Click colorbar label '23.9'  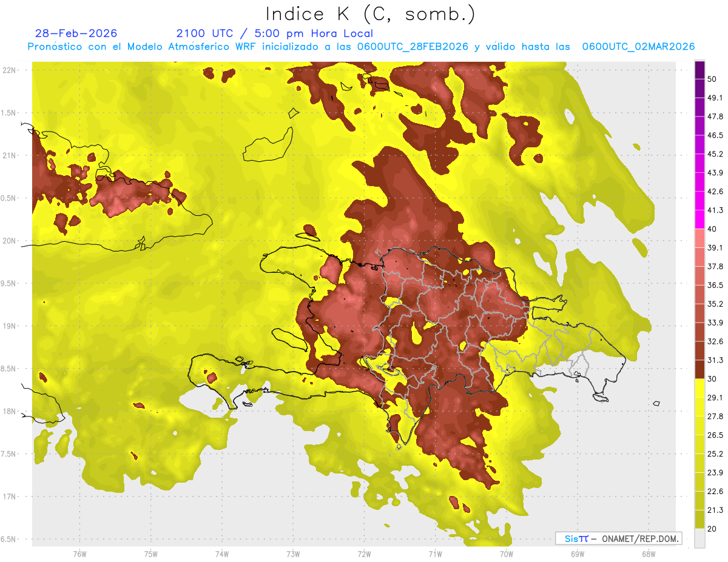pos(716,473)
